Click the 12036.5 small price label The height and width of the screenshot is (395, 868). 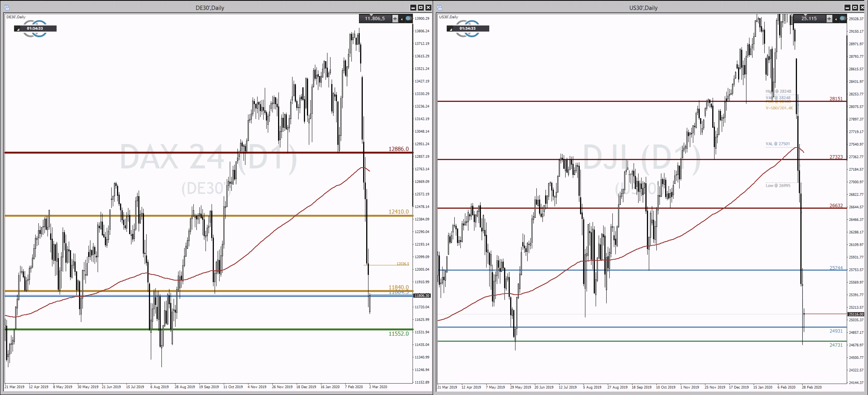tap(403, 263)
